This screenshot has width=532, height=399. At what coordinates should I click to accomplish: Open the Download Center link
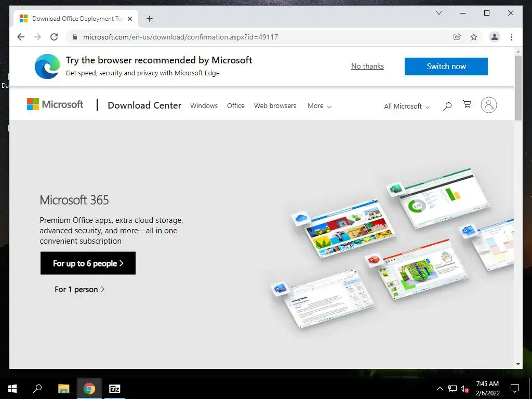tap(144, 105)
